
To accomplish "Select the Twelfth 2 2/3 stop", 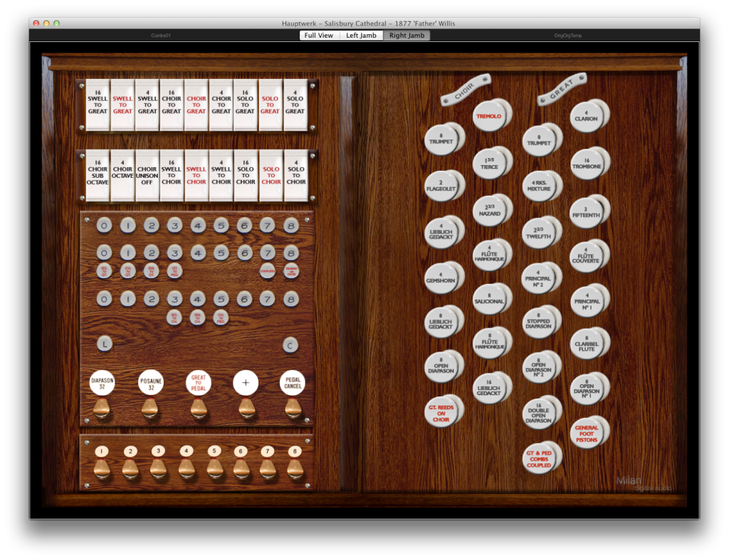I will tap(539, 233).
